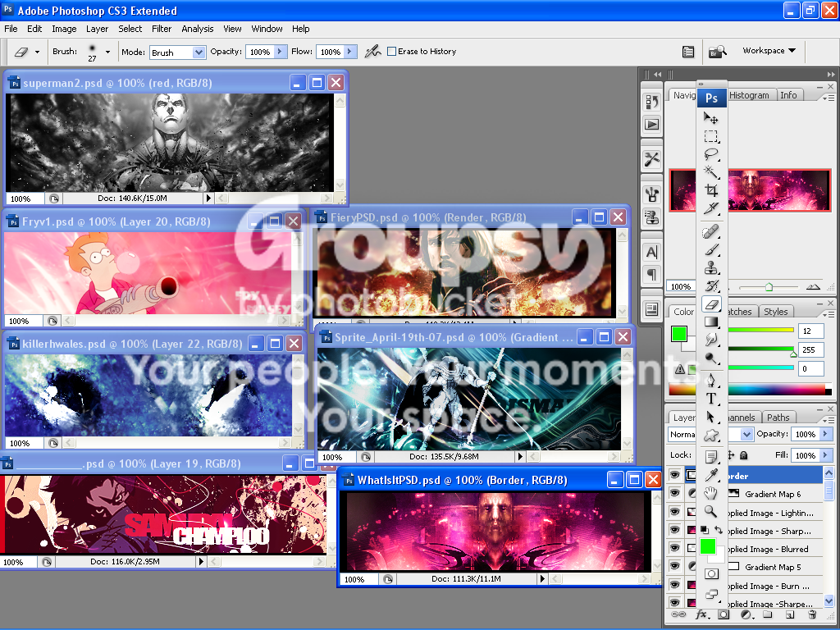Viewport: 840px width, 630px height.
Task: Toggle visibility of Gradient Map 5 layer
Action: pos(675,566)
